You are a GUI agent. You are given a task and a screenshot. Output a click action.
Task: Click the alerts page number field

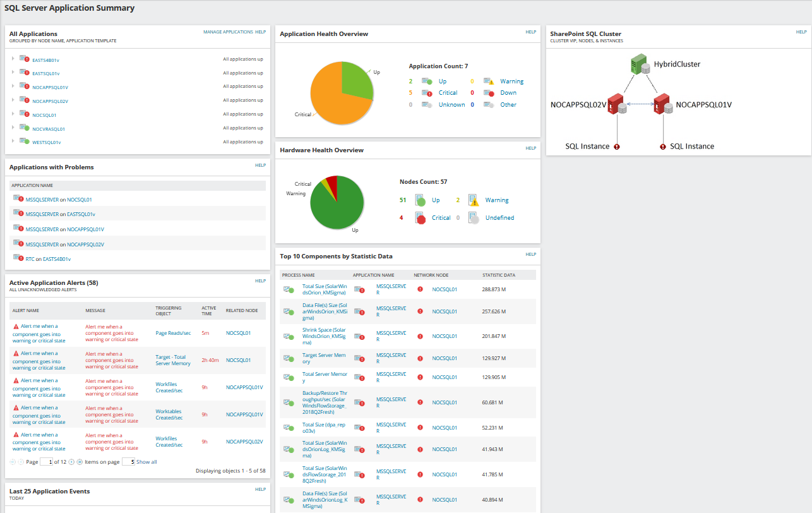(x=46, y=462)
